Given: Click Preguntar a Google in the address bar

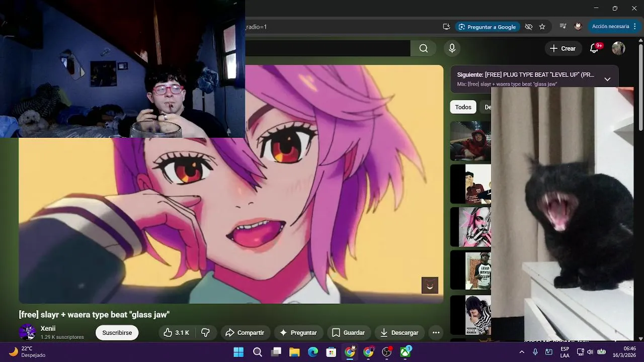Looking at the screenshot, I should [487, 27].
